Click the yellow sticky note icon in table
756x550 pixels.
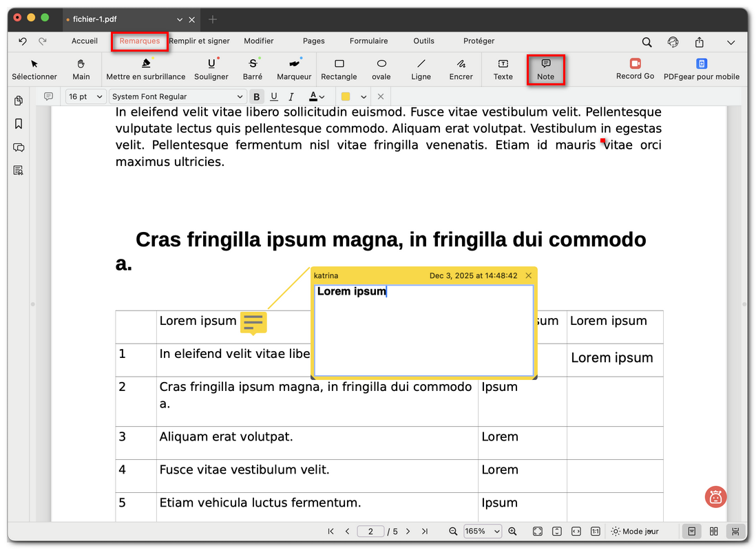point(253,322)
